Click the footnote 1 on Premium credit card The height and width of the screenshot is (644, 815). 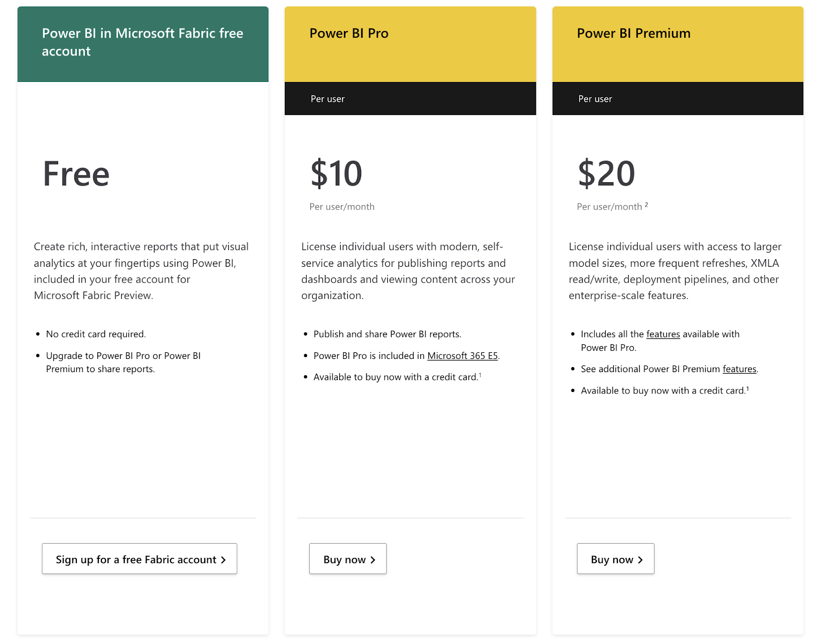coord(747,387)
